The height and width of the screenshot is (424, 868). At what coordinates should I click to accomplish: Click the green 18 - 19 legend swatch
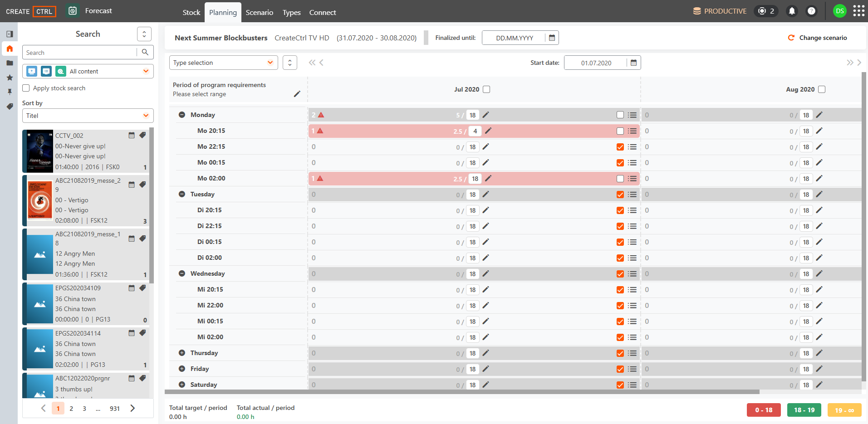point(804,410)
